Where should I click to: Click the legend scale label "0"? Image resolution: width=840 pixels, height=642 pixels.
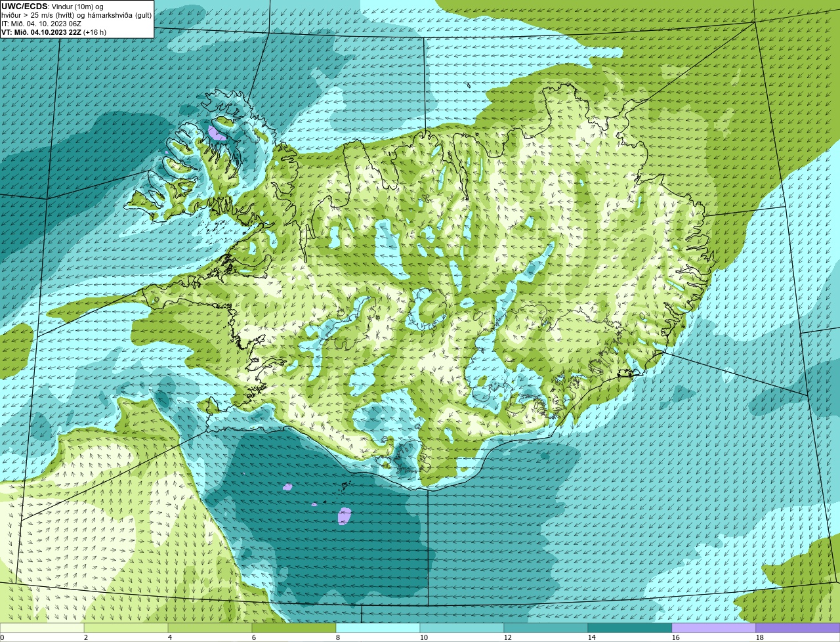pos(3,637)
